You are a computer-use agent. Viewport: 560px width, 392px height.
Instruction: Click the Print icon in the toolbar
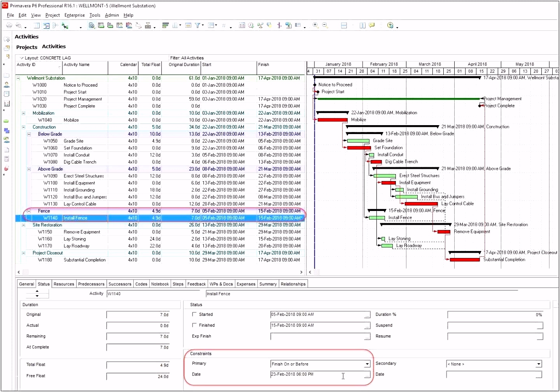(9, 26)
